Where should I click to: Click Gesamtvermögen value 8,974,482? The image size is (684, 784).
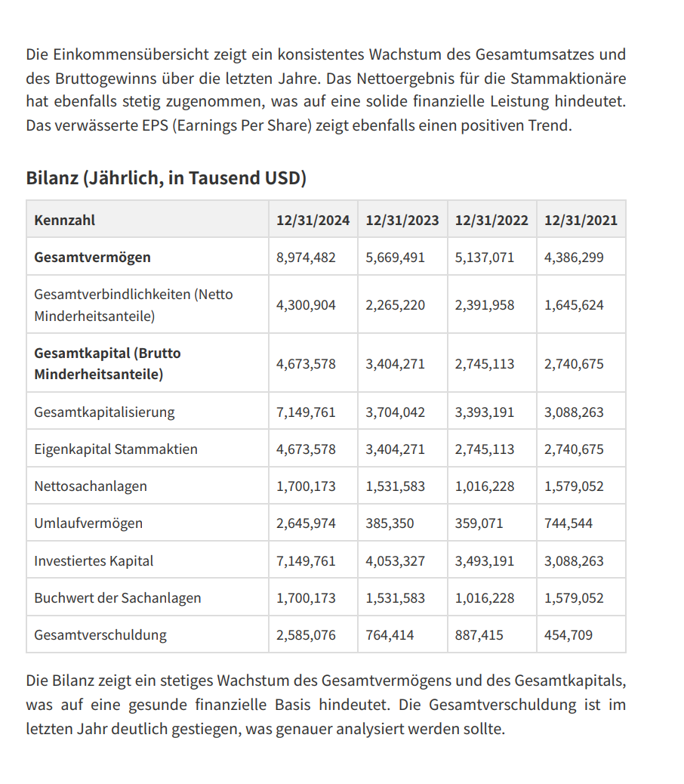point(306,257)
